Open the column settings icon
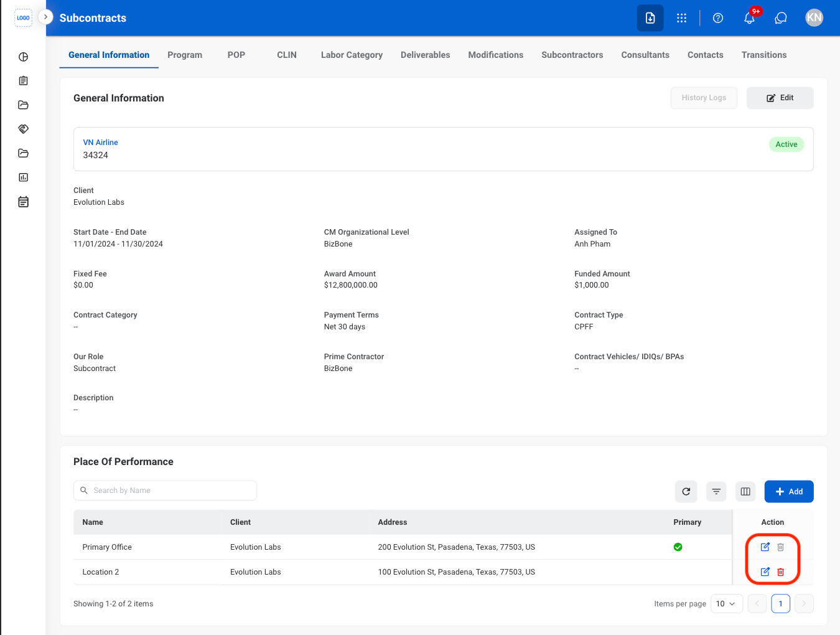The width and height of the screenshot is (840, 635). click(745, 491)
